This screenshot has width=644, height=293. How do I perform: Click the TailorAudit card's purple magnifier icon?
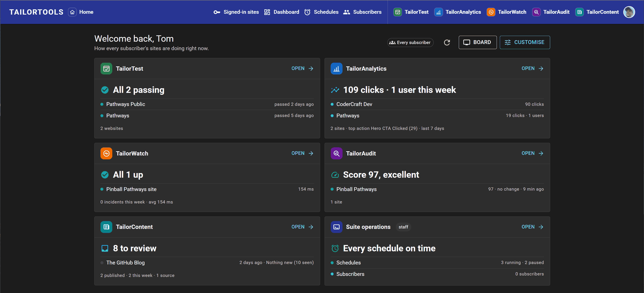coord(336,153)
